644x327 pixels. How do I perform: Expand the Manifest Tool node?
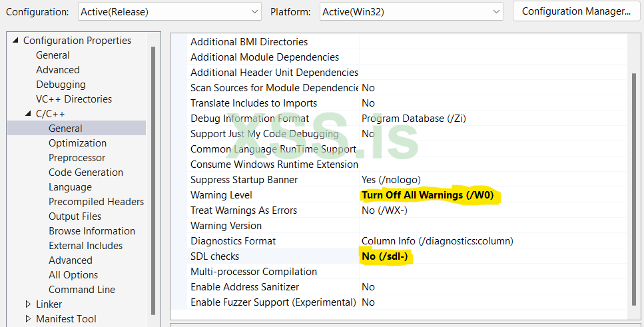(28, 319)
